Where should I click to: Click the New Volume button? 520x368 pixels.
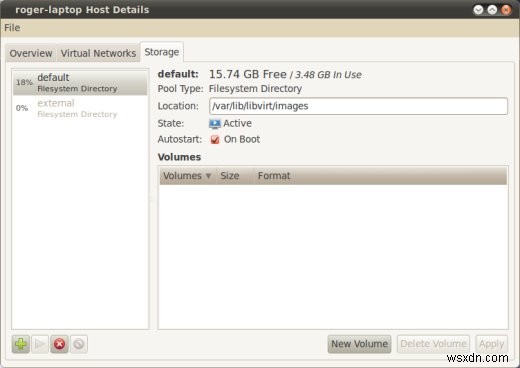point(359,344)
